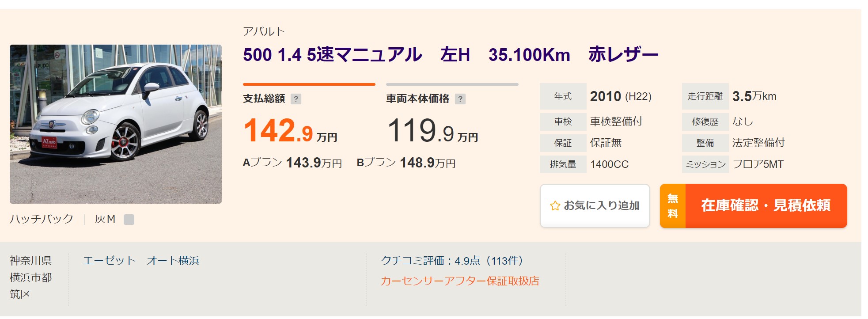Image resolution: width=868 pixels, height=319 pixels.
Task: Open dealer エーゼット オート横浜 page
Action: 141,261
